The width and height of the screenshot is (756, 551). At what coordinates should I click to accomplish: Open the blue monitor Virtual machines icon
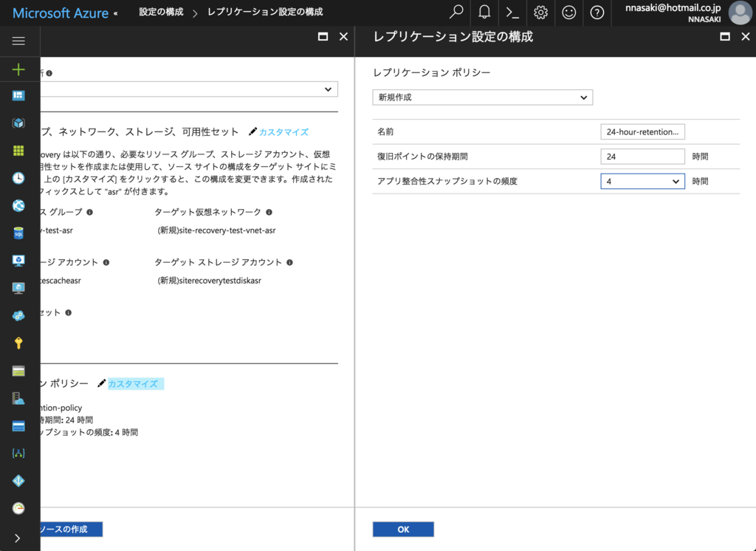[x=18, y=261]
